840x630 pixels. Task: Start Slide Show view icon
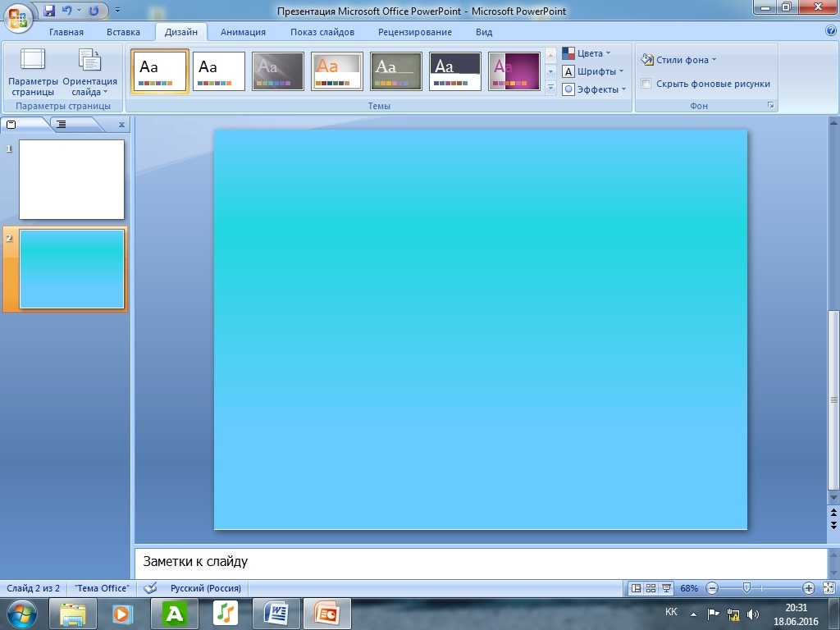tap(666, 588)
